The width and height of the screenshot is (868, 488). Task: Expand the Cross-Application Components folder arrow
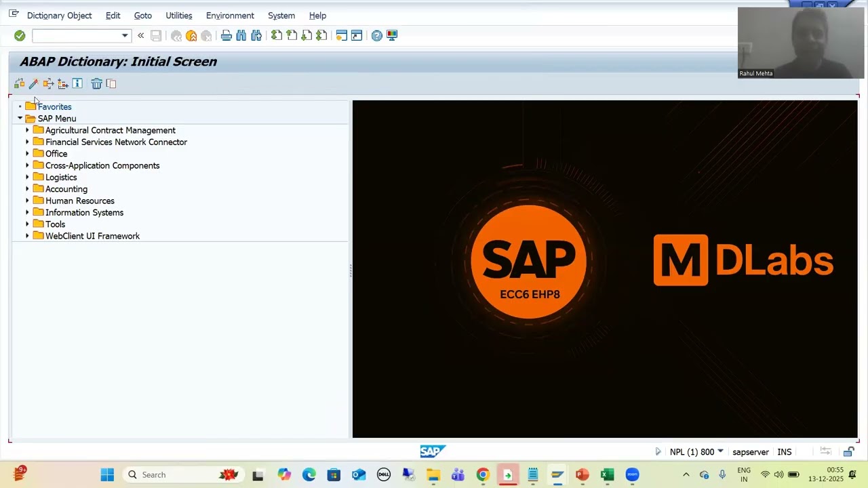click(x=28, y=165)
